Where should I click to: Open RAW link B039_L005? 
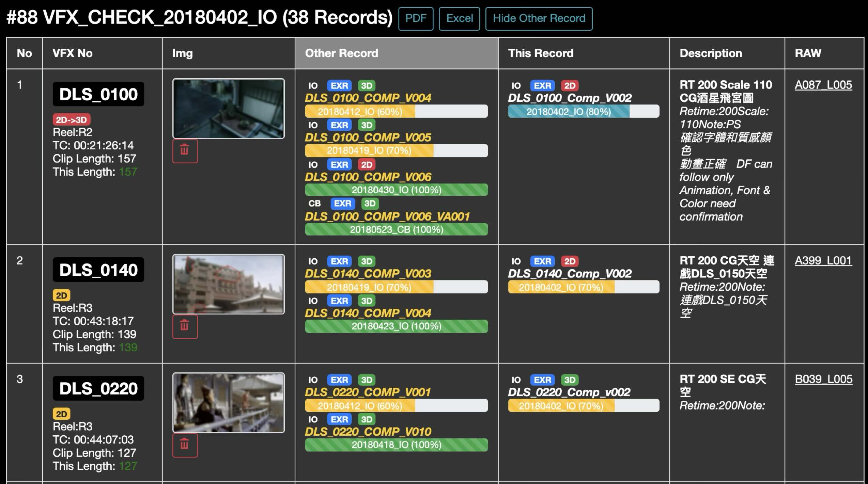(823, 379)
